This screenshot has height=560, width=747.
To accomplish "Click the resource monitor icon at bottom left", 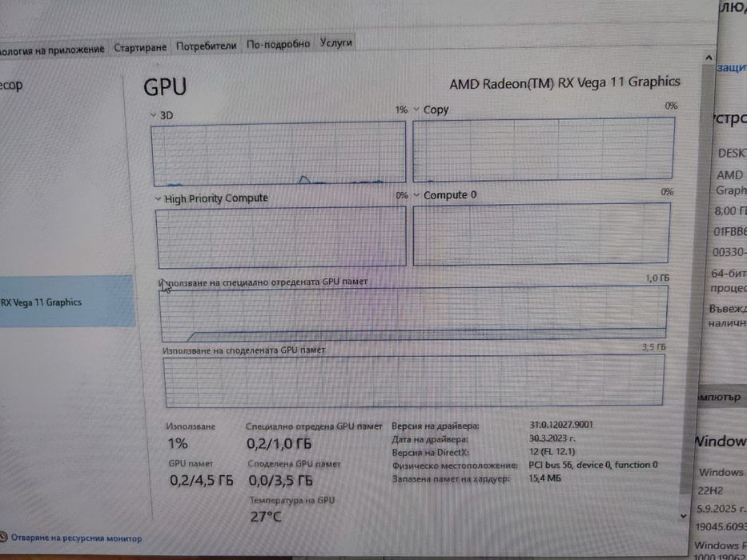I will point(3,537).
